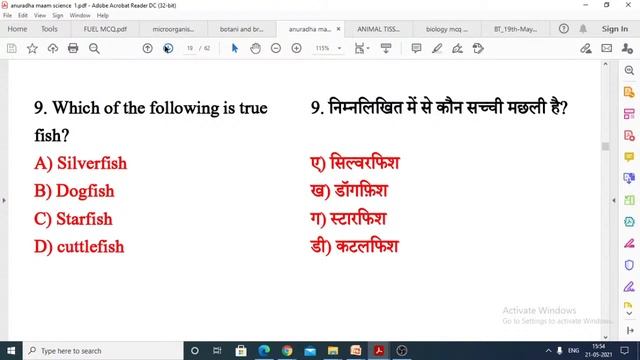The width and height of the screenshot is (640, 360).
Task: Print the document with the printer icon
Action: [x=73, y=49]
